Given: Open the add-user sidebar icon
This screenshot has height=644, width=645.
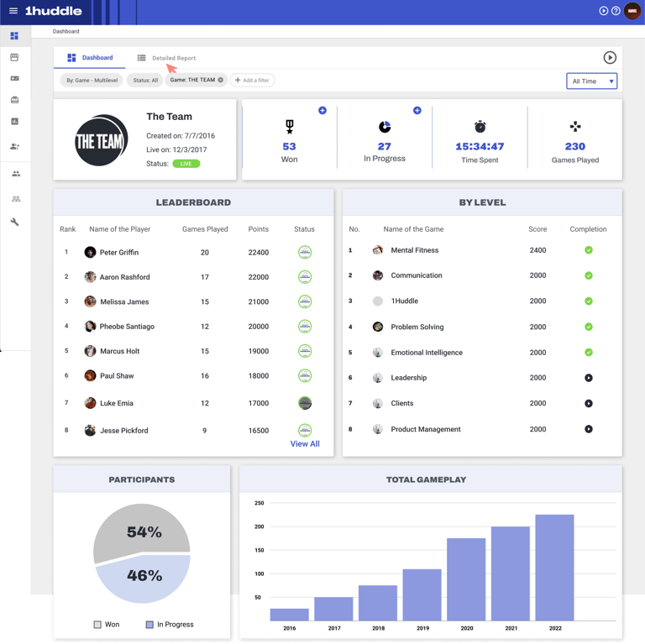Looking at the screenshot, I should [x=14, y=146].
